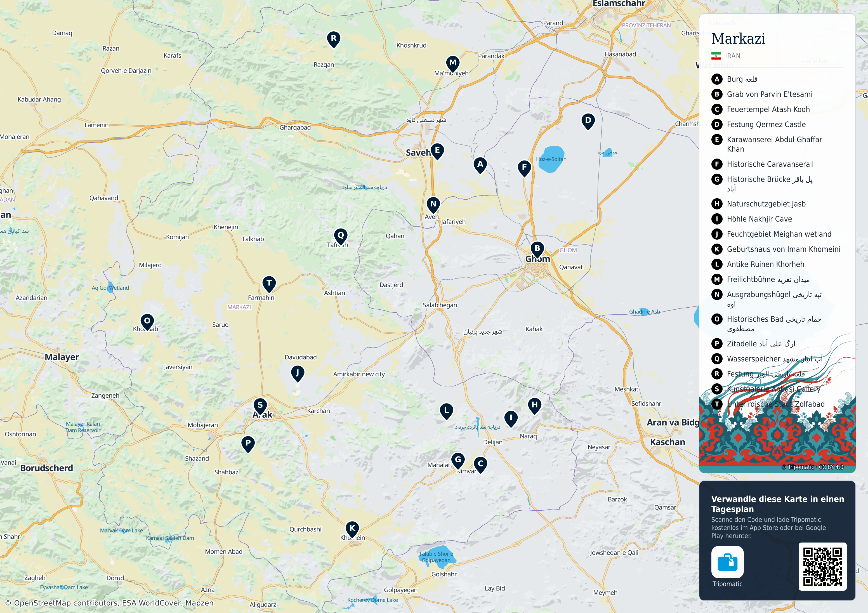Open map pin T at Farmahin
Viewport: 868px width, 613px height.
tap(269, 284)
